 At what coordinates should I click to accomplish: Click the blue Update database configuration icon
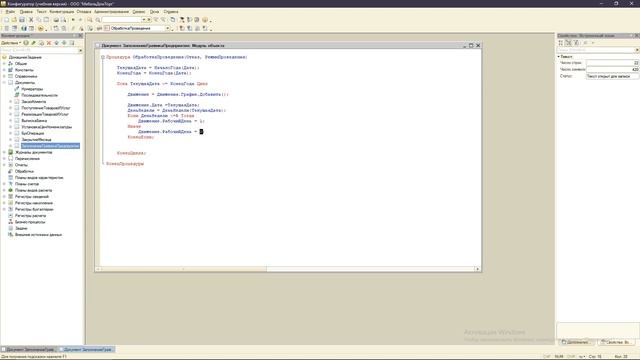click(x=24, y=29)
